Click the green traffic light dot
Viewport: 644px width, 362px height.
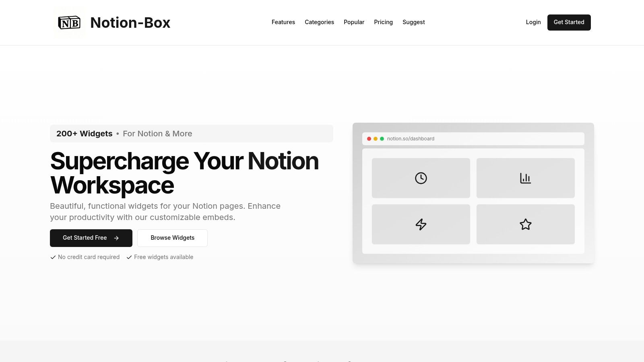tap(381, 138)
